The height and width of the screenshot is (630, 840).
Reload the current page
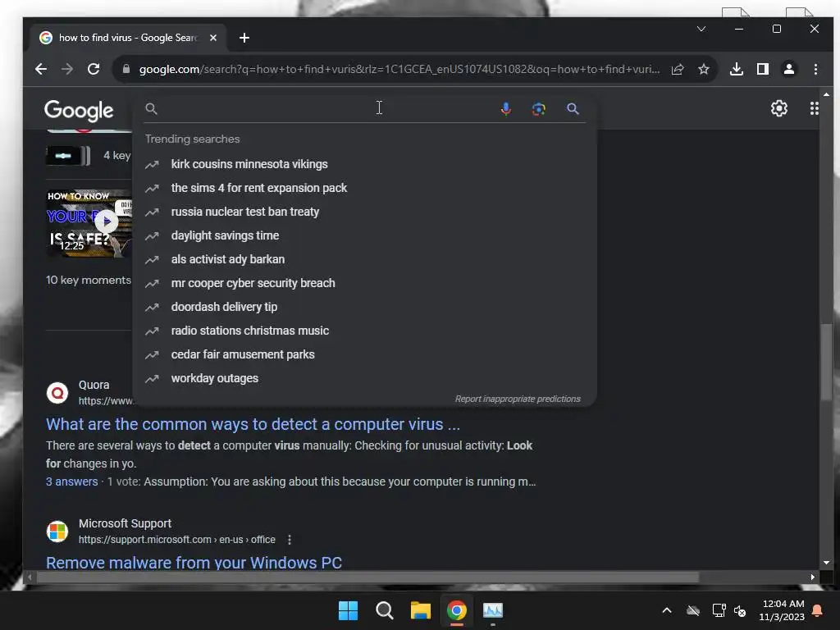(x=94, y=69)
